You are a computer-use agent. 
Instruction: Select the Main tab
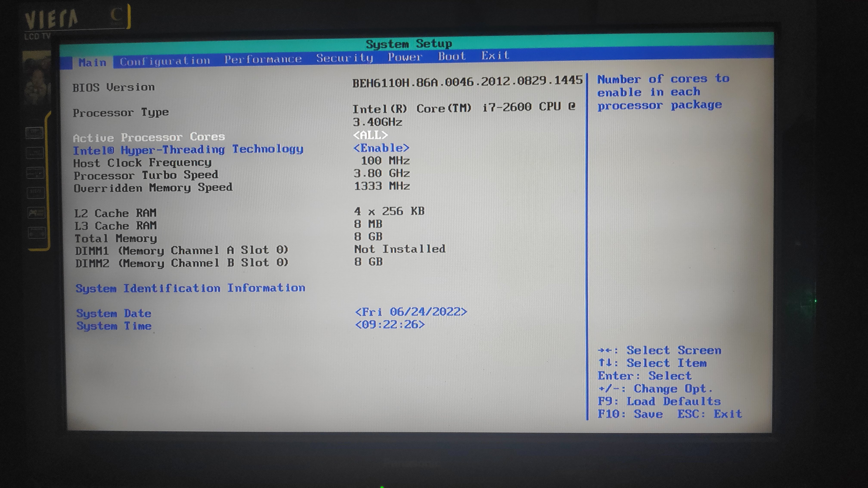(x=92, y=63)
